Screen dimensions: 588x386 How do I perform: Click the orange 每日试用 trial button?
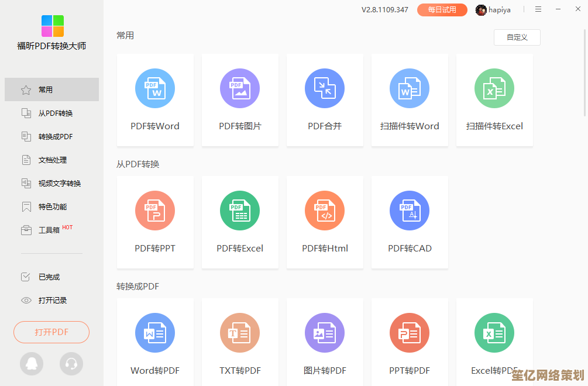pos(442,10)
